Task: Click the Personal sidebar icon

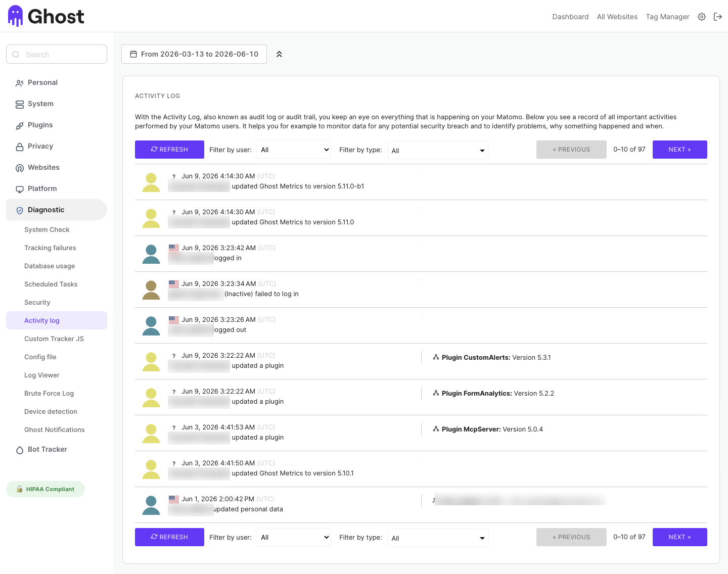Action: [x=20, y=83]
